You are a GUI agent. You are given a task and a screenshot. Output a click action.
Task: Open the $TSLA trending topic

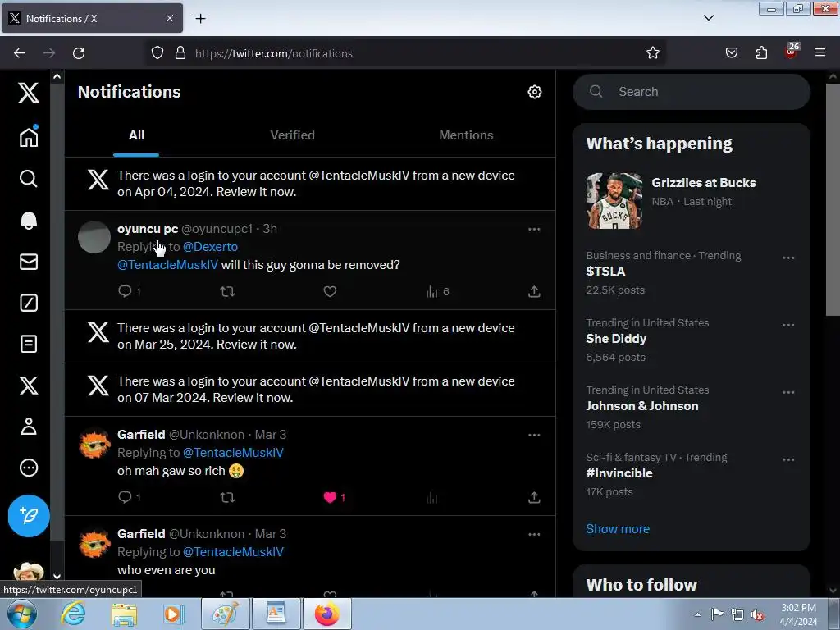coord(606,272)
